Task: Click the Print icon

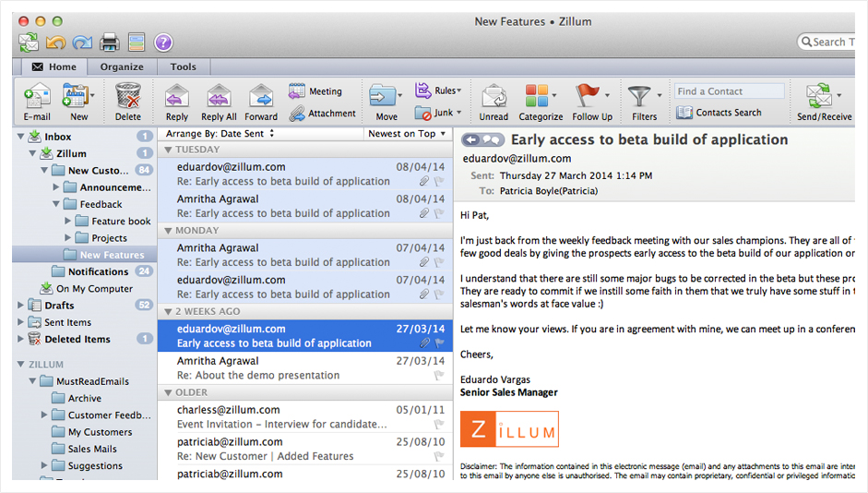Action: click(109, 42)
